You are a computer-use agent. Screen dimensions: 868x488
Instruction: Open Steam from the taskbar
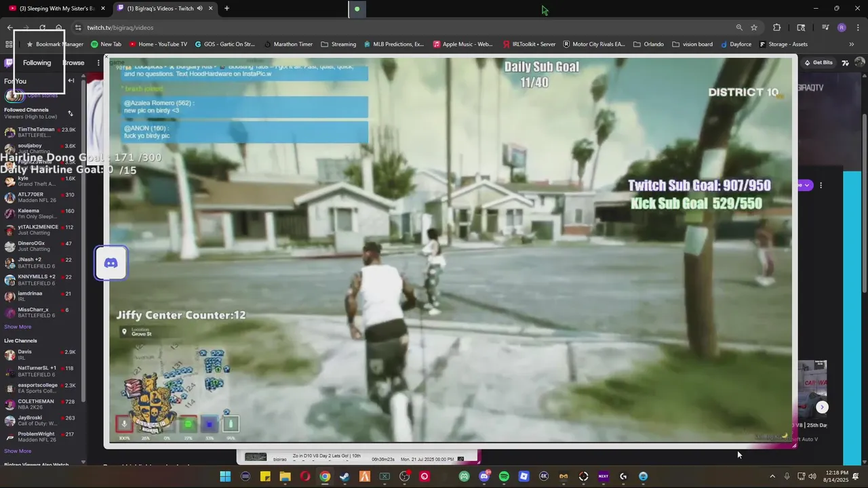point(344,476)
